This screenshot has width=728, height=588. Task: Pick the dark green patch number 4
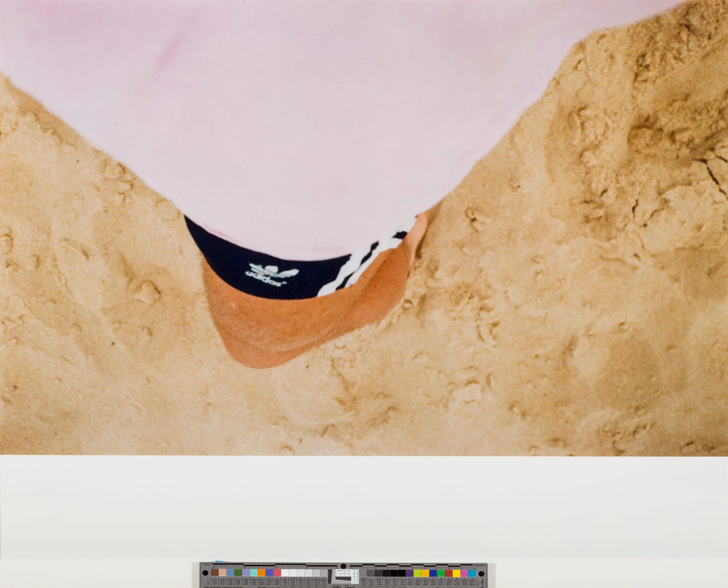pos(239,573)
